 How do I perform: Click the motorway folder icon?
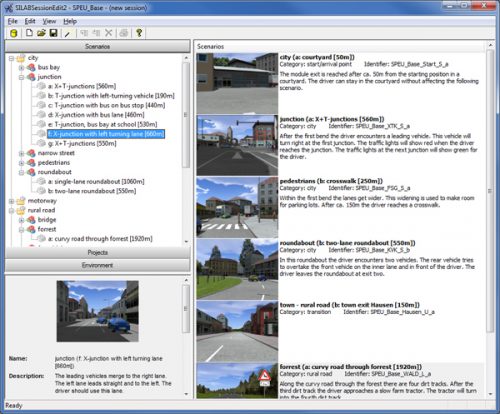coord(21,201)
